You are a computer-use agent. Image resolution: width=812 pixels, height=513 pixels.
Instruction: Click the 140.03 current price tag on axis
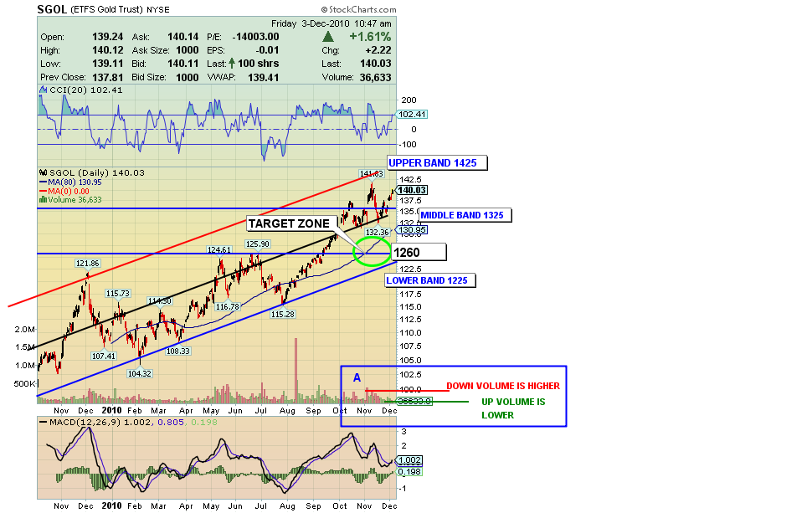[x=412, y=191]
